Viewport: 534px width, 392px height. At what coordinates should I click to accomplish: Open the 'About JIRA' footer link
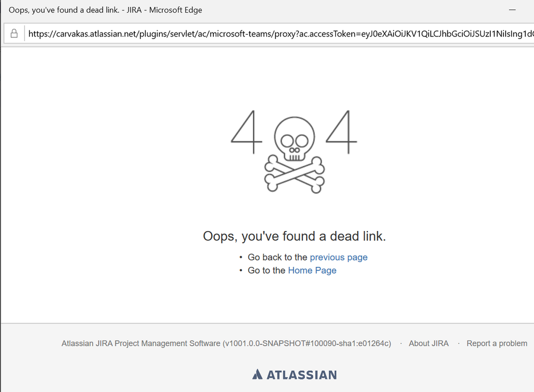(428, 343)
